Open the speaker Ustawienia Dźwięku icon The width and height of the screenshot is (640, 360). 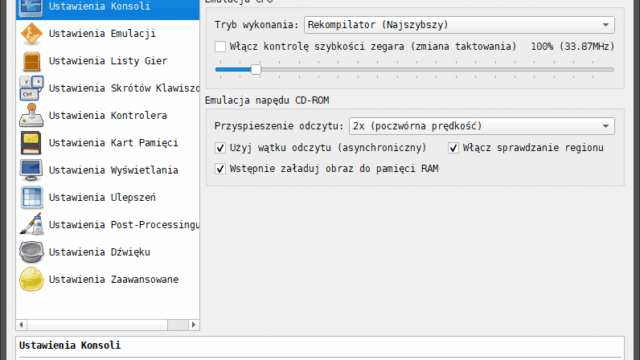click(x=31, y=252)
